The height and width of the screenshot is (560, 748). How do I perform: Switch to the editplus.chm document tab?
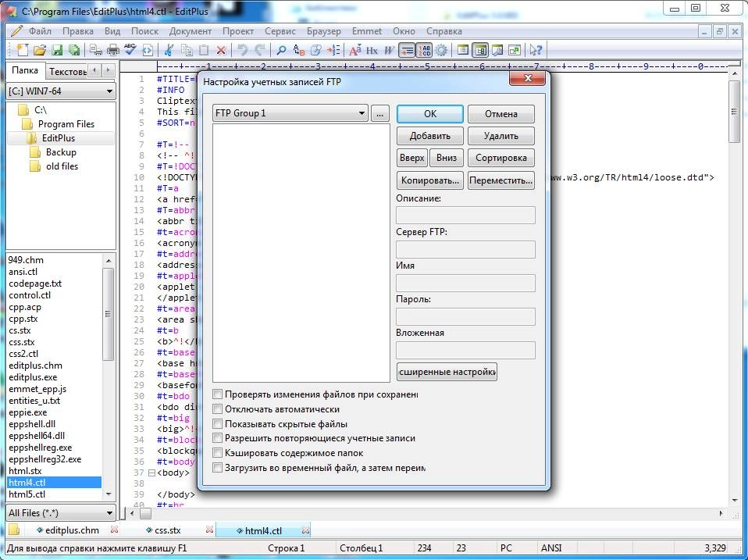point(72,530)
